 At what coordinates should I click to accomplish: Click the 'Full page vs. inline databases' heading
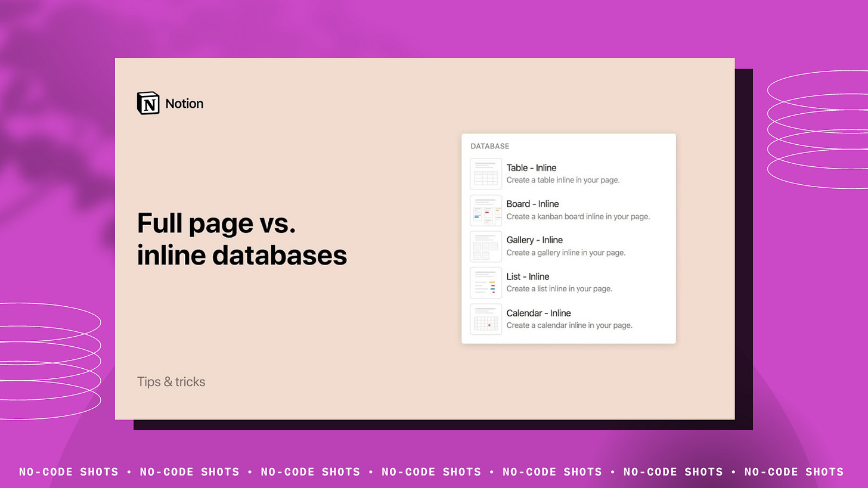(242, 239)
